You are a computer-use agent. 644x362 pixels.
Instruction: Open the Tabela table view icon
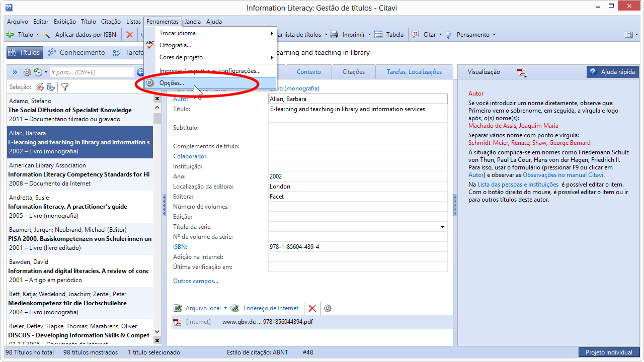click(378, 35)
